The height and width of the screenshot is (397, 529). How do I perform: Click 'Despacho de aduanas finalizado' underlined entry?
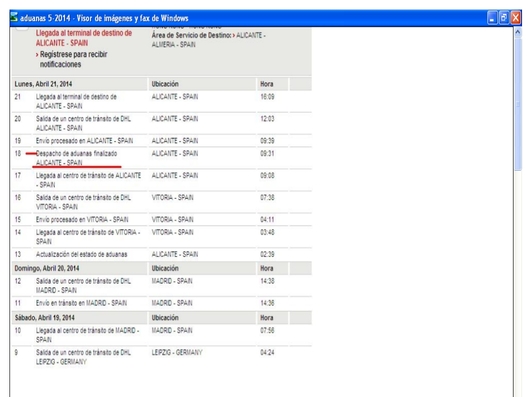tap(77, 158)
